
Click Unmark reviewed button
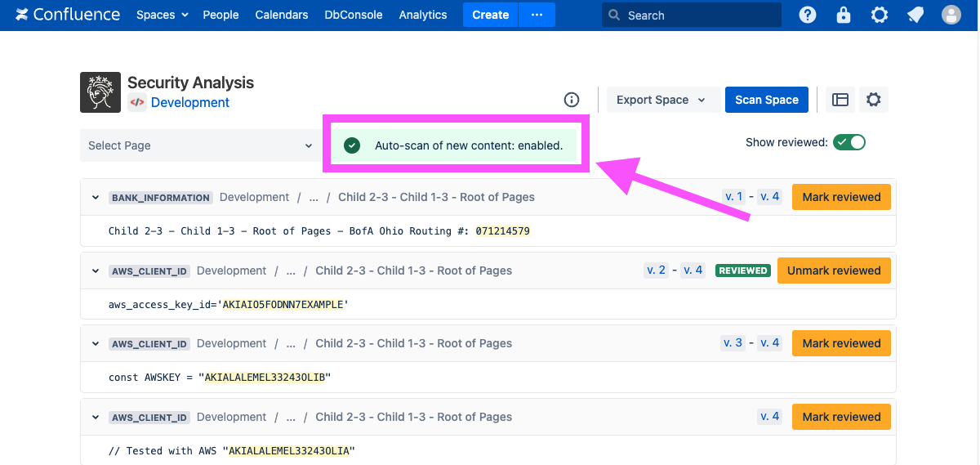click(834, 271)
